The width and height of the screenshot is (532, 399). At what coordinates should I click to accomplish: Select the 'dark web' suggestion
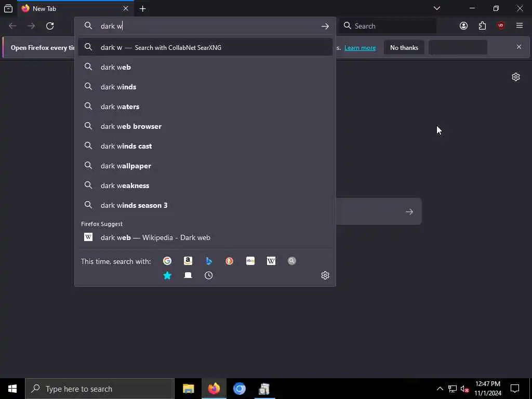tap(205, 67)
